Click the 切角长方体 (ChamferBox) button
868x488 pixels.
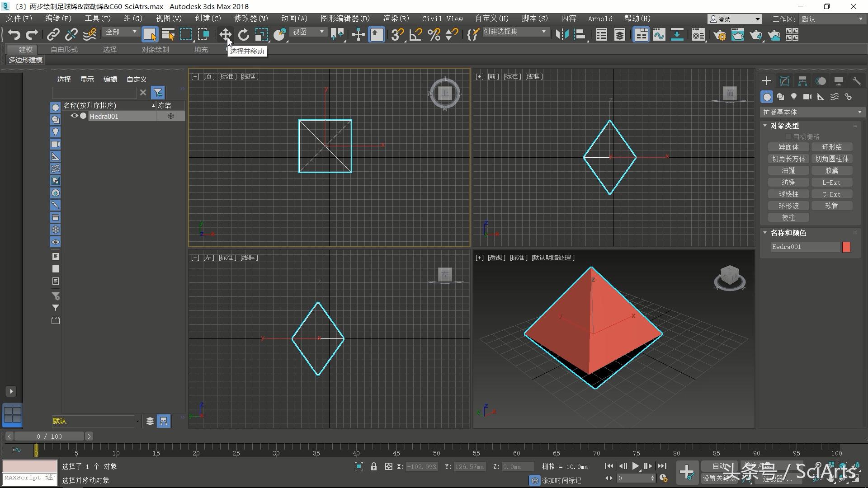[x=788, y=159]
